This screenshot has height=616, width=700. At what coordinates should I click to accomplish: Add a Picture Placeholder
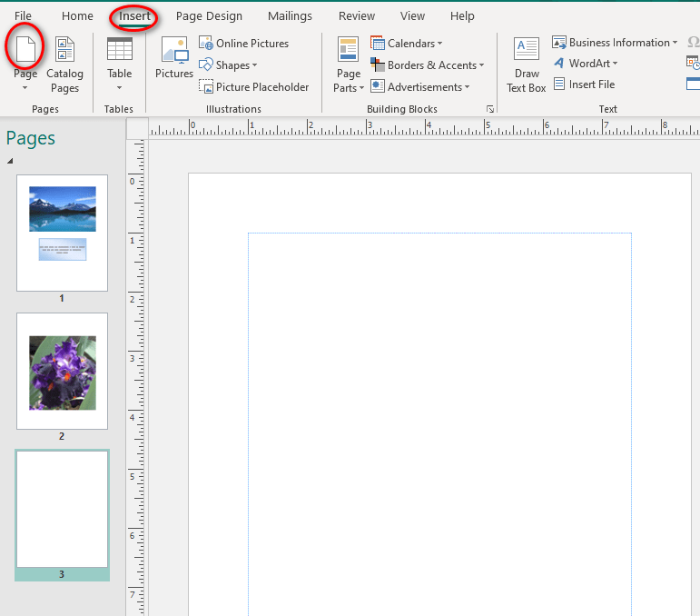[x=253, y=87]
